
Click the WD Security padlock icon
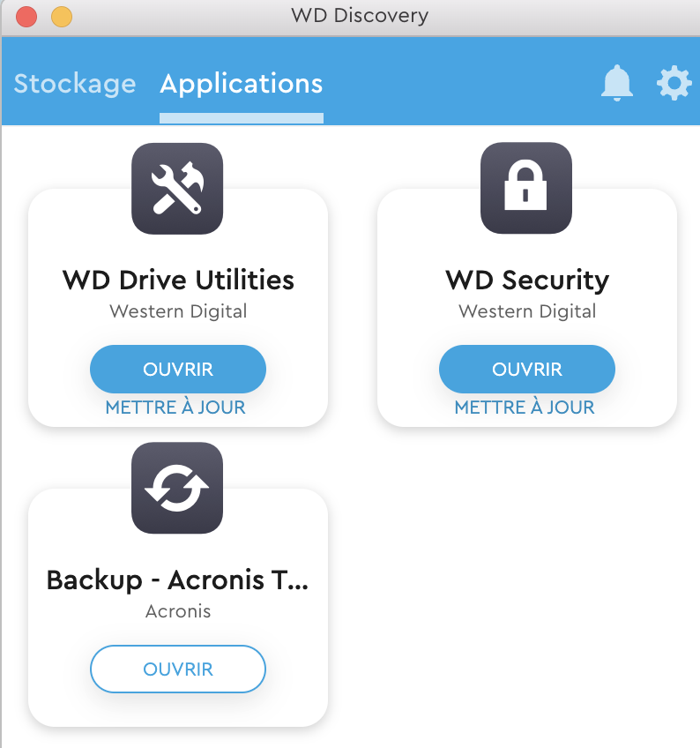click(526, 189)
